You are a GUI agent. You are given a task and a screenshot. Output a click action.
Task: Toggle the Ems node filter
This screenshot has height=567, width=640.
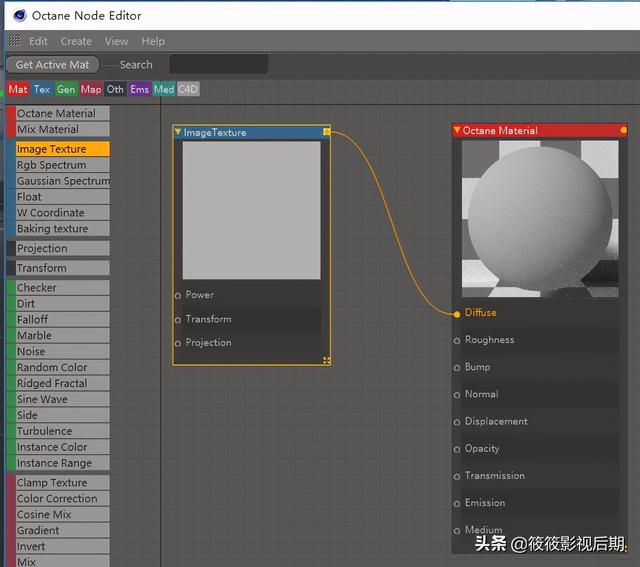[139, 89]
